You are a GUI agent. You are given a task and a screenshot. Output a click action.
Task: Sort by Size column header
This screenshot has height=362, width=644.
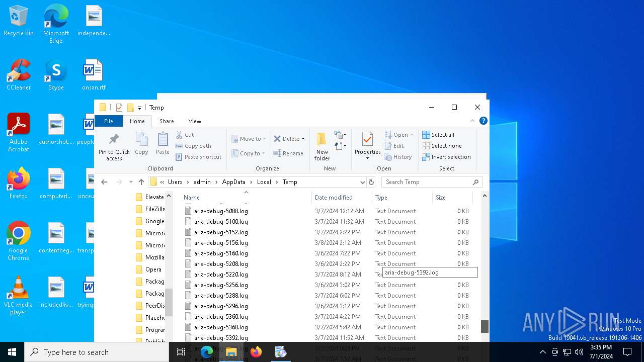[x=452, y=198]
